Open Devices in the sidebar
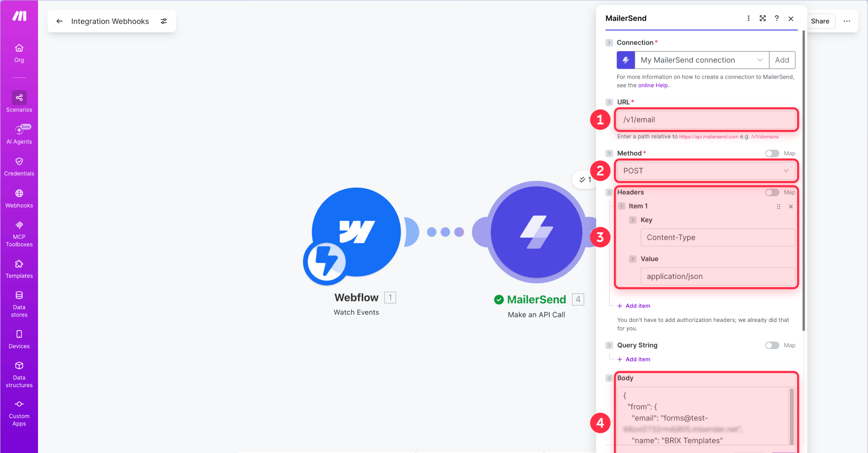Image resolution: width=868 pixels, height=453 pixels. (x=19, y=340)
